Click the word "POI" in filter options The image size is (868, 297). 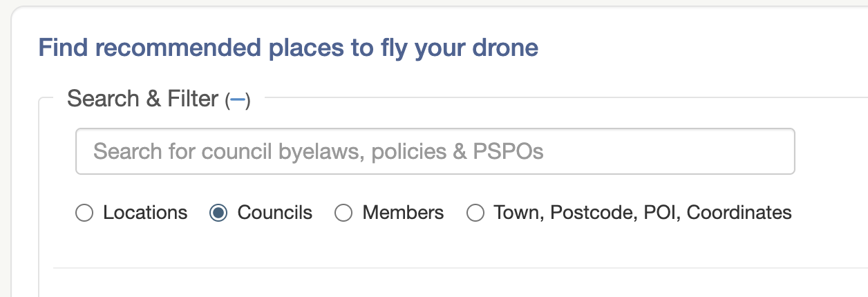coord(660,213)
